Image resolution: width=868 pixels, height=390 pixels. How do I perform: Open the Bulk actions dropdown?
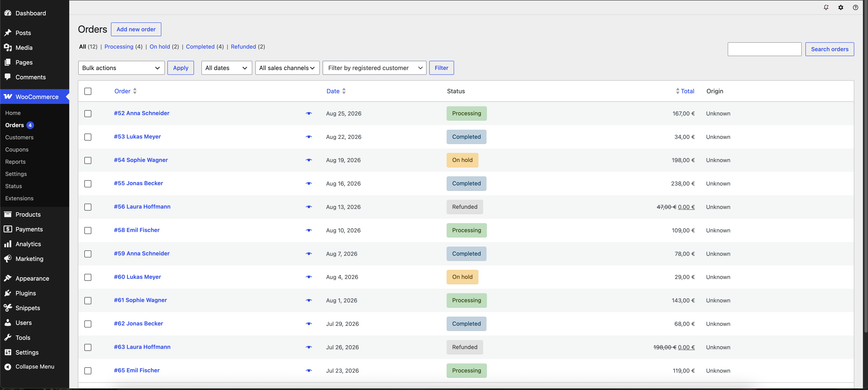121,68
